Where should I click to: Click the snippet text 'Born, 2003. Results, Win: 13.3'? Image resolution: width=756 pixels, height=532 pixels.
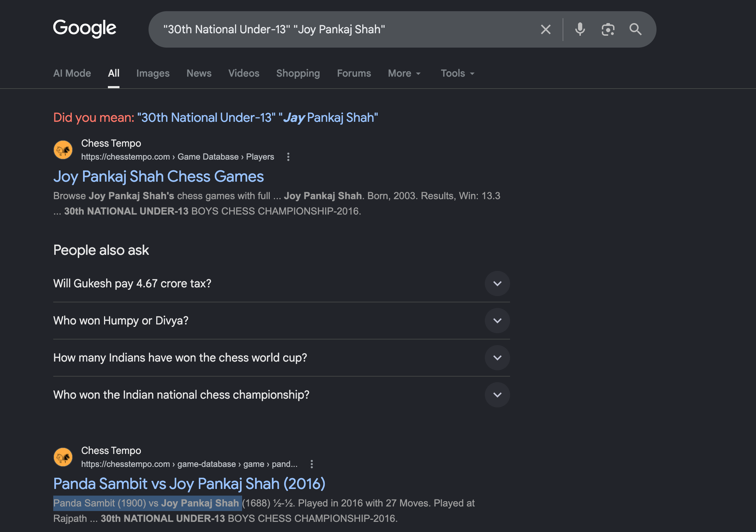[434, 196]
